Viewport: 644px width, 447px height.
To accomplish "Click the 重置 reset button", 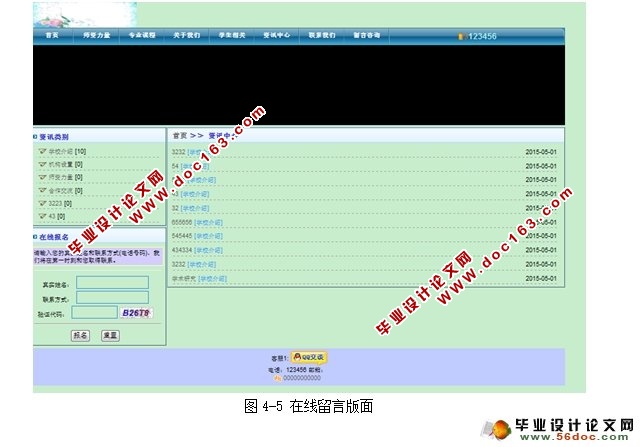I will coord(110,335).
